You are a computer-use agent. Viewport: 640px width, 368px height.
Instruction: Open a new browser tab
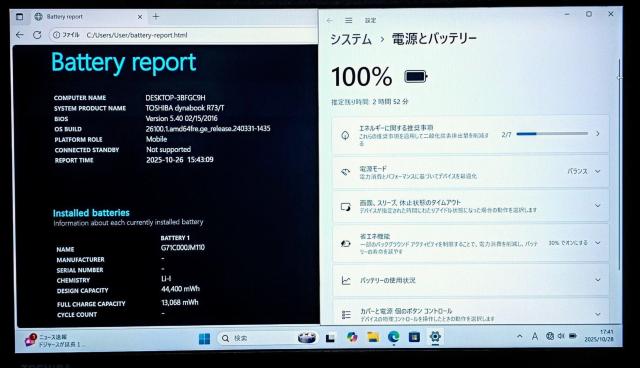pyautogui.click(x=156, y=16)
